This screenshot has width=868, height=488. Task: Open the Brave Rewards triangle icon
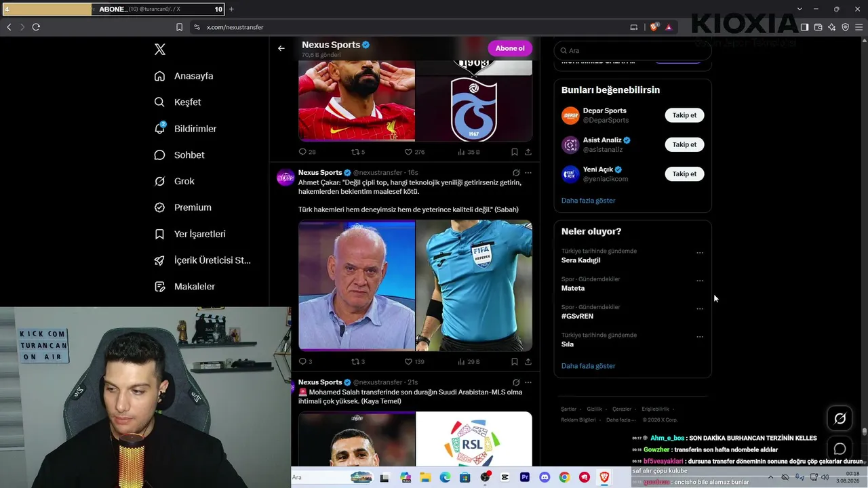click(669, 27)
